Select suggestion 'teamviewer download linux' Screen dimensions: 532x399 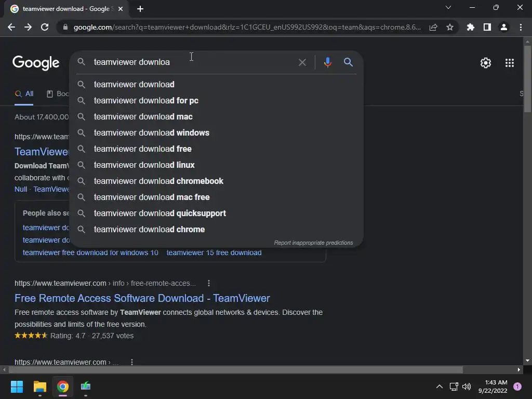[217, 165]
